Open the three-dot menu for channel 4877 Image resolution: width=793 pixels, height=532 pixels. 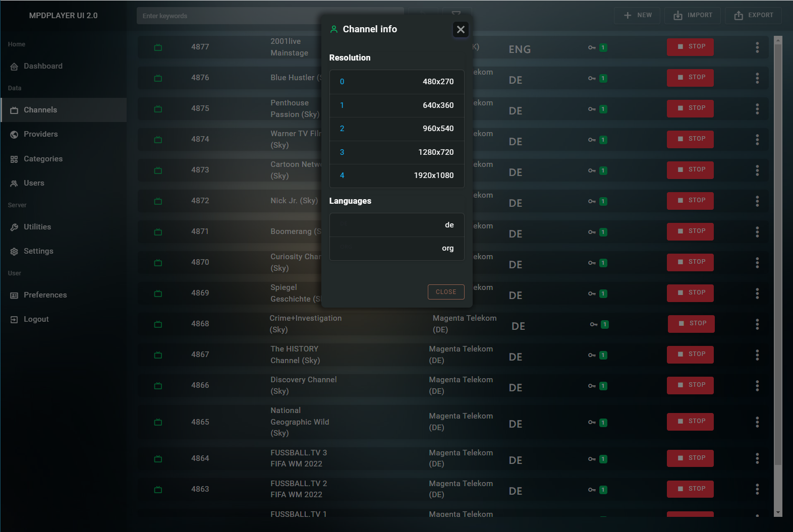point(757,47)
